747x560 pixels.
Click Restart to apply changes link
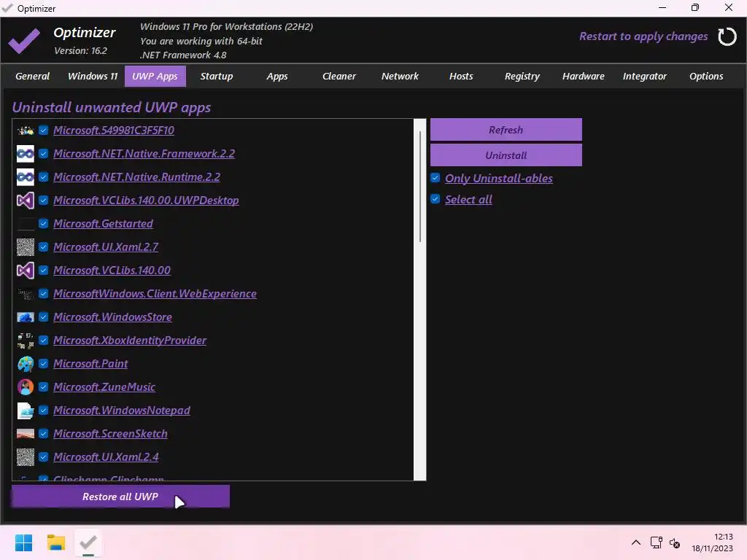(x=643, y=36)
